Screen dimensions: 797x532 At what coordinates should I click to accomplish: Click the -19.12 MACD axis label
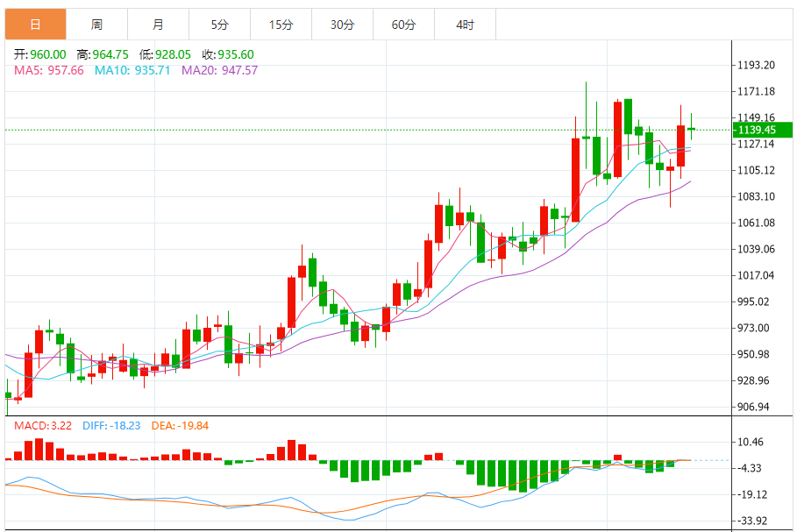pyautogui.click(x=752, y=494)
